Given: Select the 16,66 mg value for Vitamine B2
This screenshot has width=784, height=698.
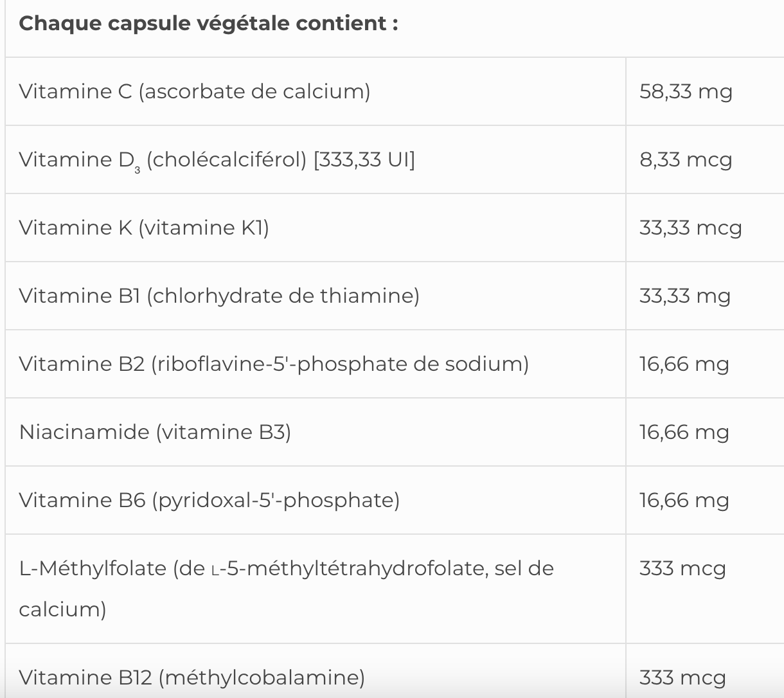Looking at the screenshot, I should coord(684,364).
